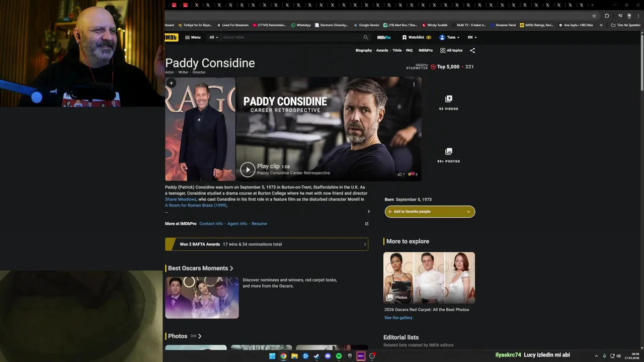
Task: Go to the Awards section
Action: 382,50
